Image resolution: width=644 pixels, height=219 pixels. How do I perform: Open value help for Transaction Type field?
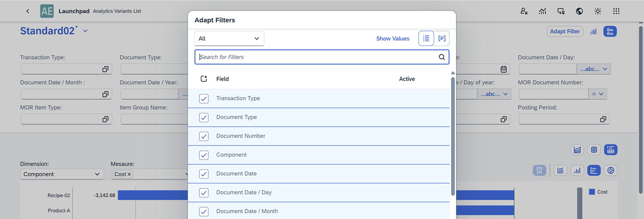point(105,69)
